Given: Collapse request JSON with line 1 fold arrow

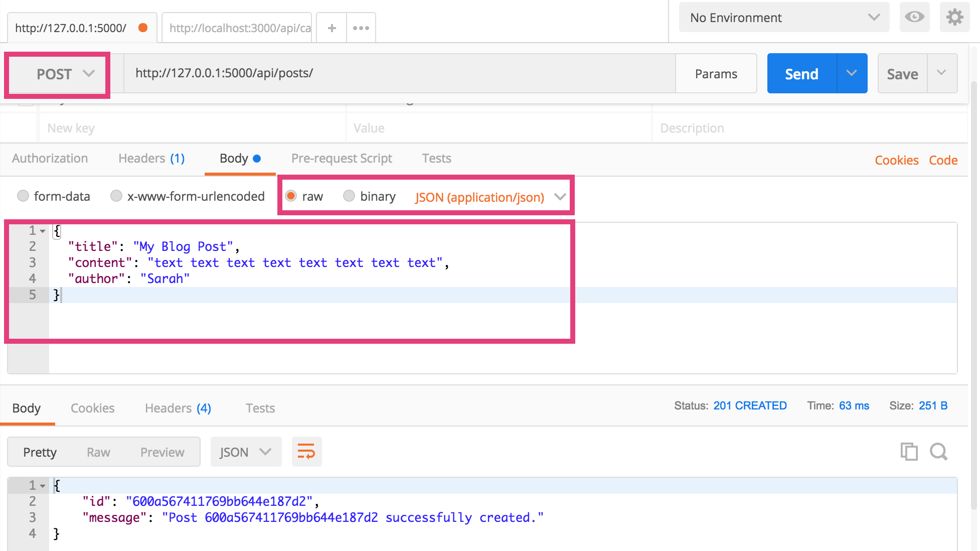Looking at the screenshot, I should click(43, 231).
